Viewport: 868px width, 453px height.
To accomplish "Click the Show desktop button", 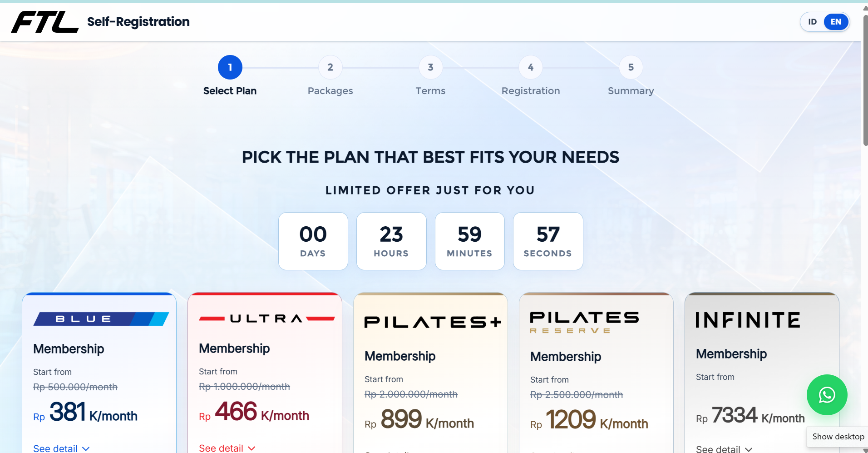I will point(838,437).
